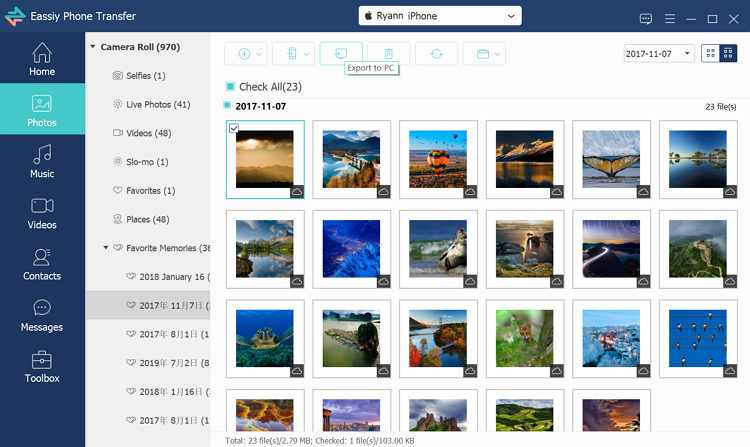Click the refresh icon in toolbar
750x447 pixels.
[x=436, y=54]
